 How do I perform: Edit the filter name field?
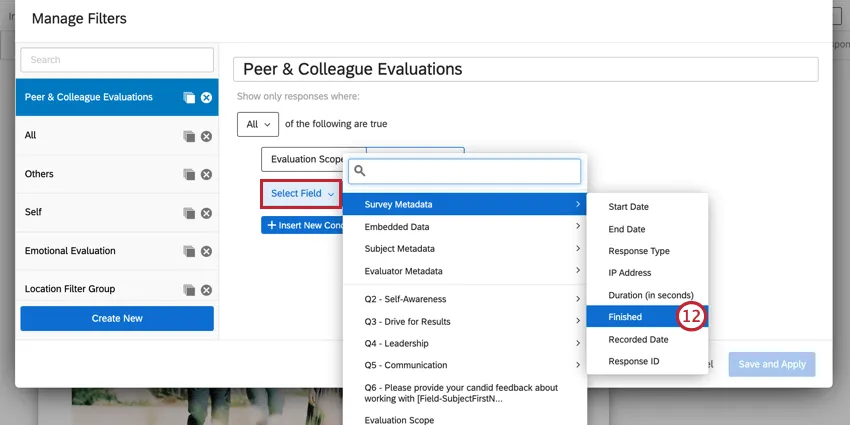(x=525, y=69)
